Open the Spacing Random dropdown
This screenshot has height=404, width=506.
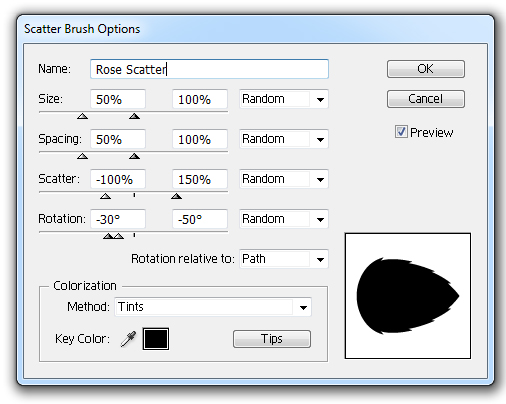point(284,139)
